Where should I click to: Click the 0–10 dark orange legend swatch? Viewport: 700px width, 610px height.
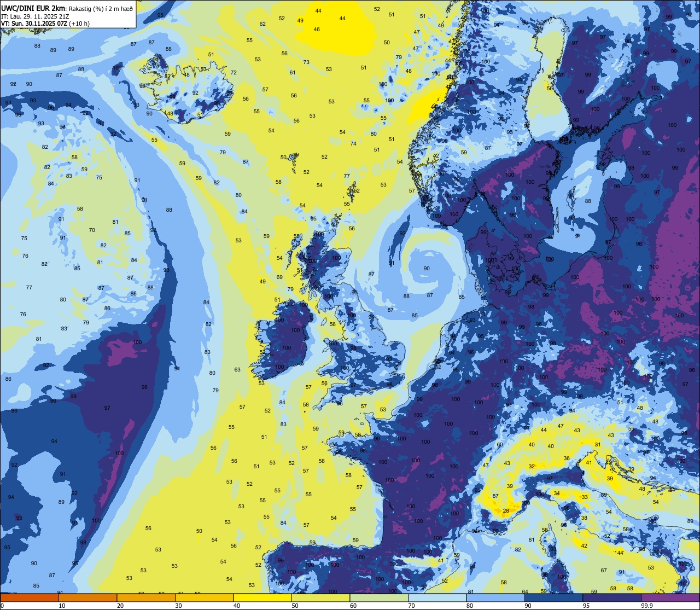(x=30, y=598)
